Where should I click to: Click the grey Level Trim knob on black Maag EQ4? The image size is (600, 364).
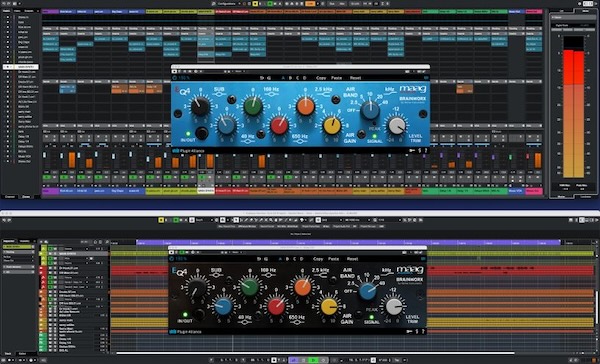click(394, 307)
